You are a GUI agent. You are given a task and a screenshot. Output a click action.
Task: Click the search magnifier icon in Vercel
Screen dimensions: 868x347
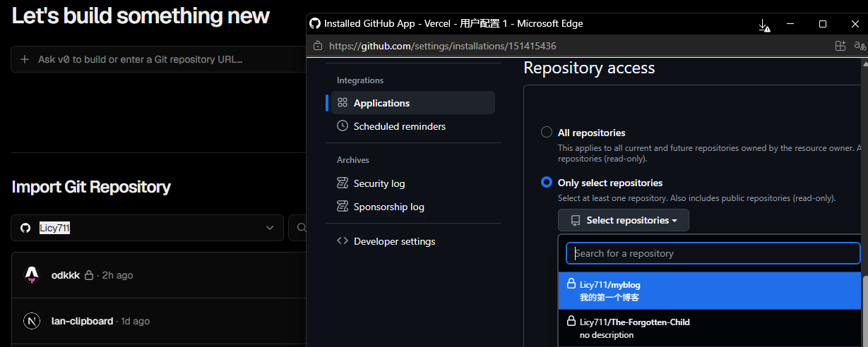click(302, 228)
